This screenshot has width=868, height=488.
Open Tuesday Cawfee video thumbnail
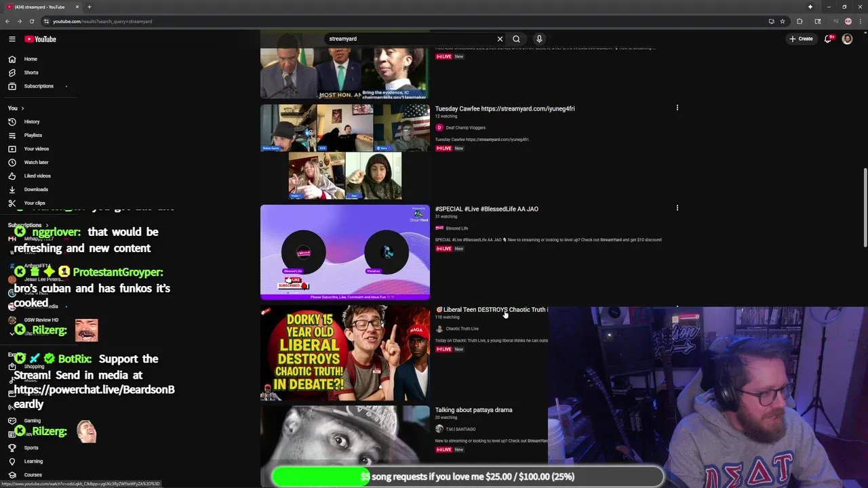point(344,151)
